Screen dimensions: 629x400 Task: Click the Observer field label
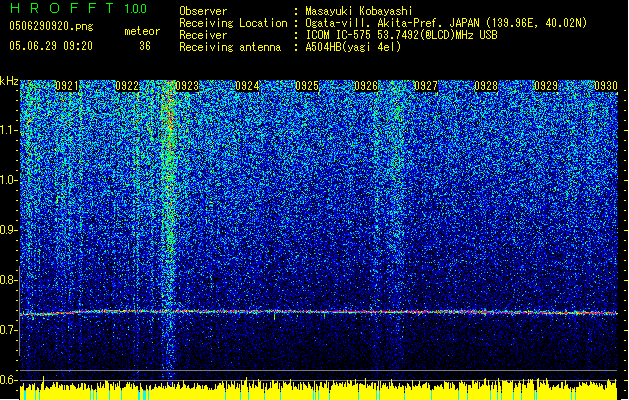[203, 11]
